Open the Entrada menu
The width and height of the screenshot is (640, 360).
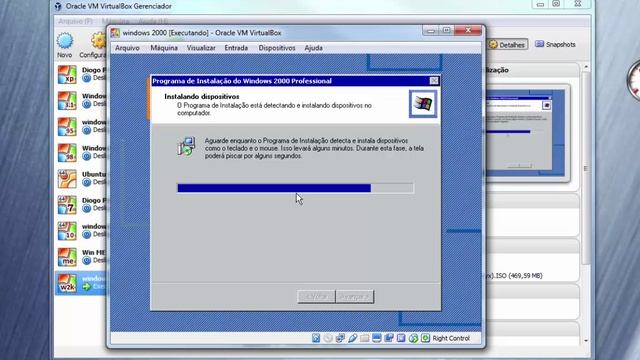coord(236,48)
